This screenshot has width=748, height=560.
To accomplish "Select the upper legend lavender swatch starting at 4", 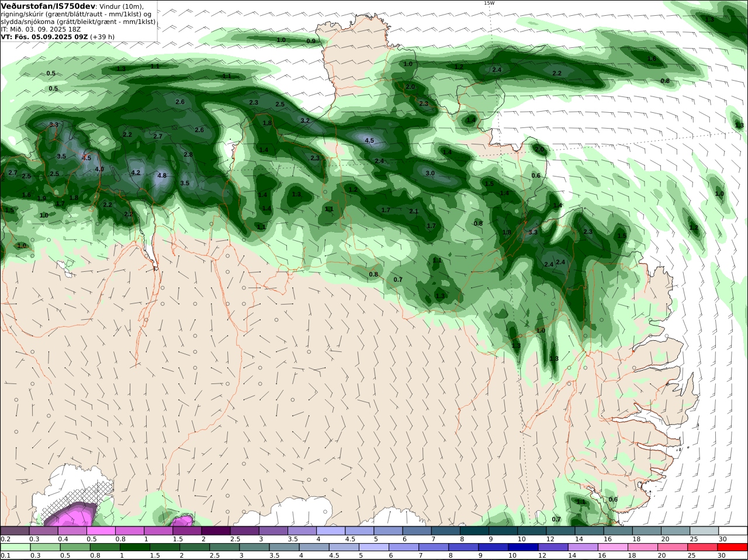I will (331, 530).
